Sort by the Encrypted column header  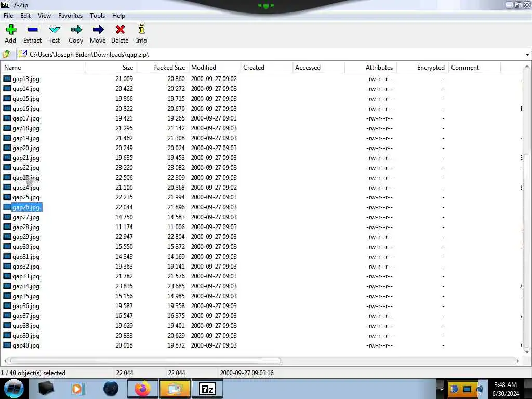point(423,68)
